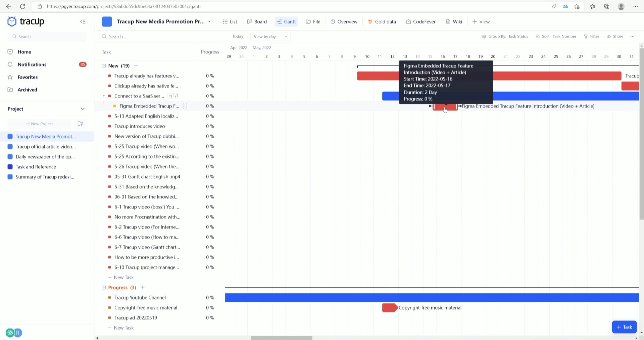Select the Tracup Youtube Channel task
The height and width of the screenshot is (340, 644).
click(x=140, y=297)
